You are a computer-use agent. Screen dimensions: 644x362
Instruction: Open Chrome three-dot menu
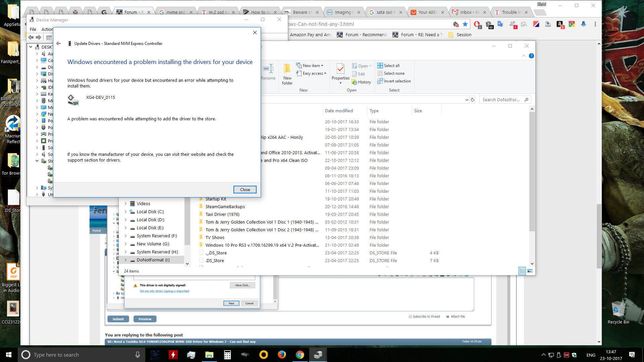(x=595, y=24)
